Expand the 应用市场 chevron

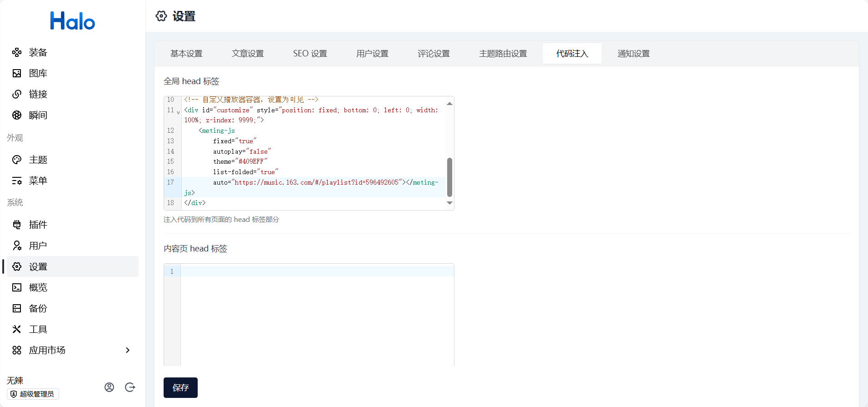(128, 350)
